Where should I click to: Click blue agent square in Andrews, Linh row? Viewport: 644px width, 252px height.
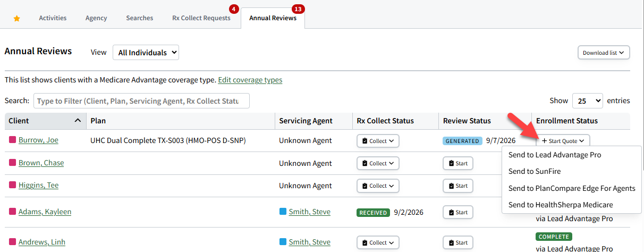pyautogui.click(x=283, y=242)
